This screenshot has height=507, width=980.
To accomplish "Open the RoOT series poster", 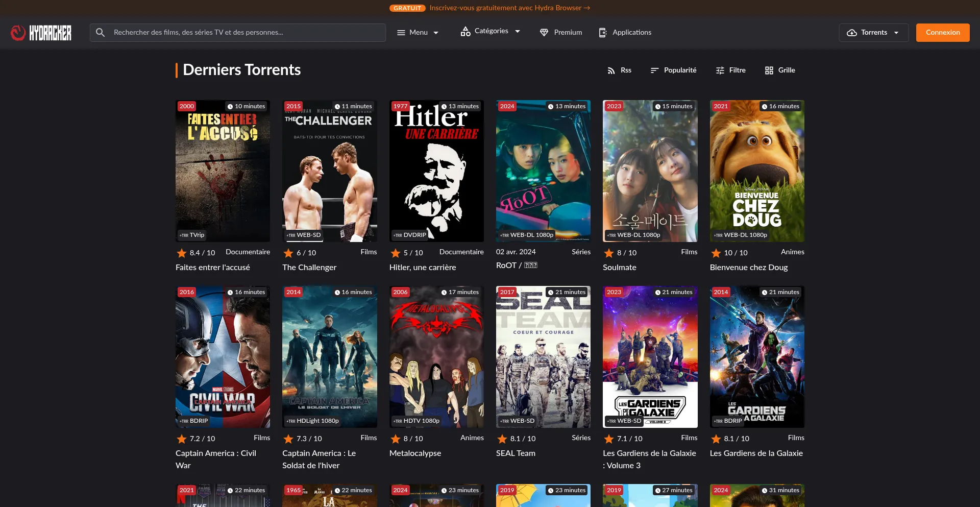I will pos(543,171).
